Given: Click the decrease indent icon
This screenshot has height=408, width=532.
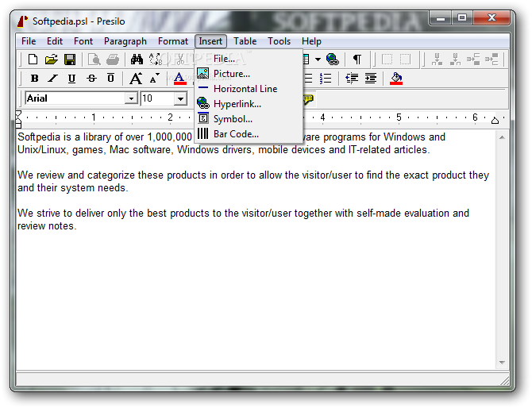Looking at the screenshot, I should click(352, 79).
